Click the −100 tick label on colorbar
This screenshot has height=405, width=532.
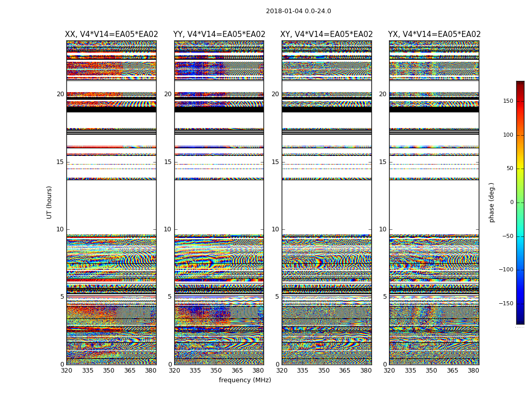pos(506,270)
